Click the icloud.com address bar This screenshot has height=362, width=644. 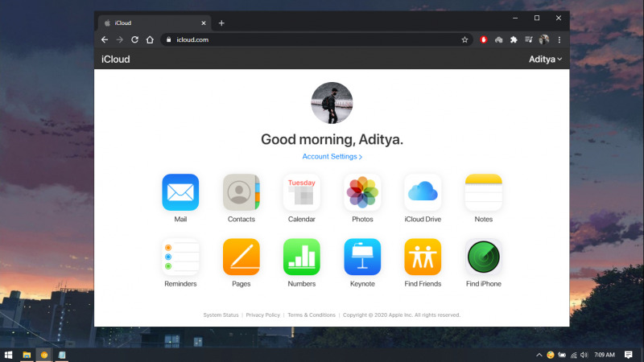[306, 39]
